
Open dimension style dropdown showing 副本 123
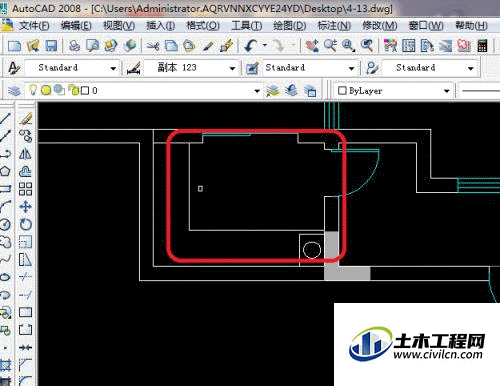pos(191,68)
